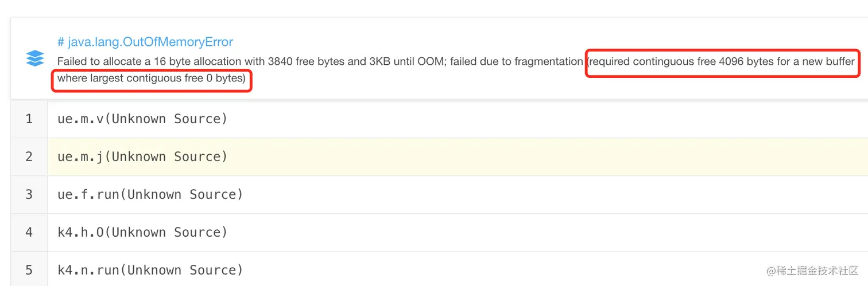This screenshot has width=868, height=286.
Task: Click the k4.h.O stack frame text
Action: [x=142, y=232]
